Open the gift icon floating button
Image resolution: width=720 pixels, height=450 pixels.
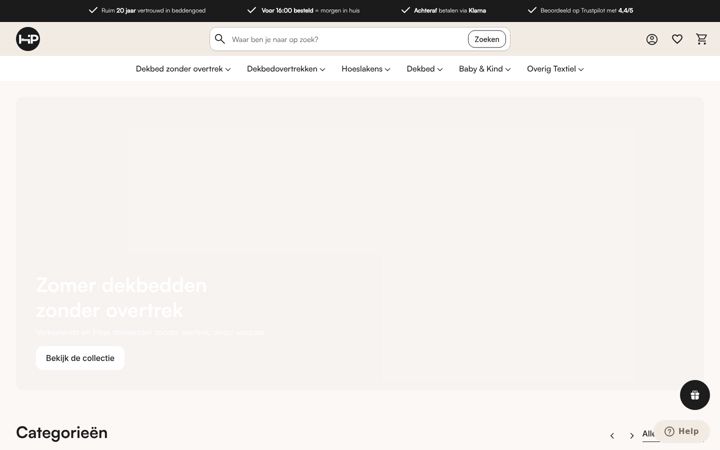pos(694,395)
